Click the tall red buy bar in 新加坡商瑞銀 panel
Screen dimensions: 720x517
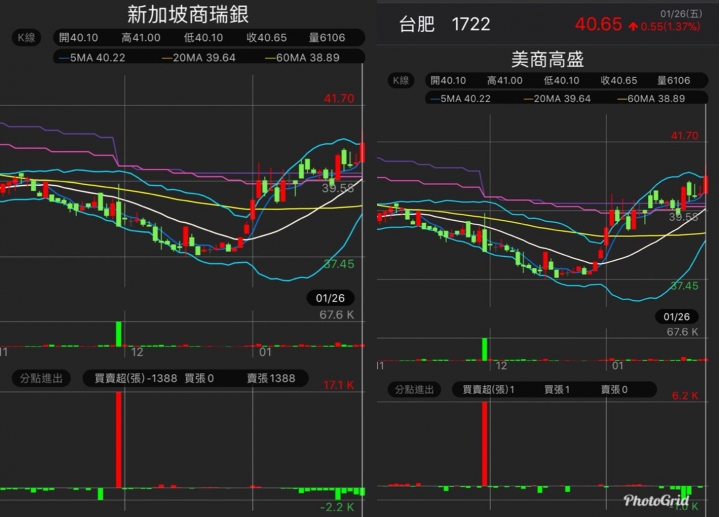119,439
